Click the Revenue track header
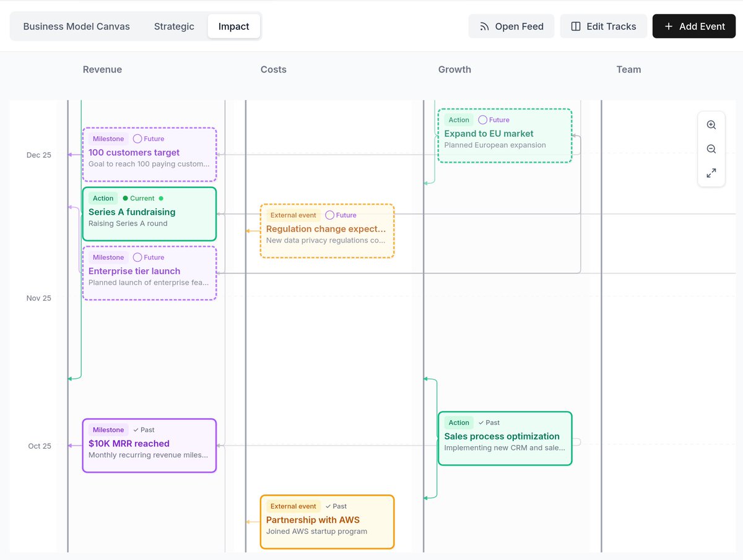Screen dimensions: 743x560 point(102,69)
